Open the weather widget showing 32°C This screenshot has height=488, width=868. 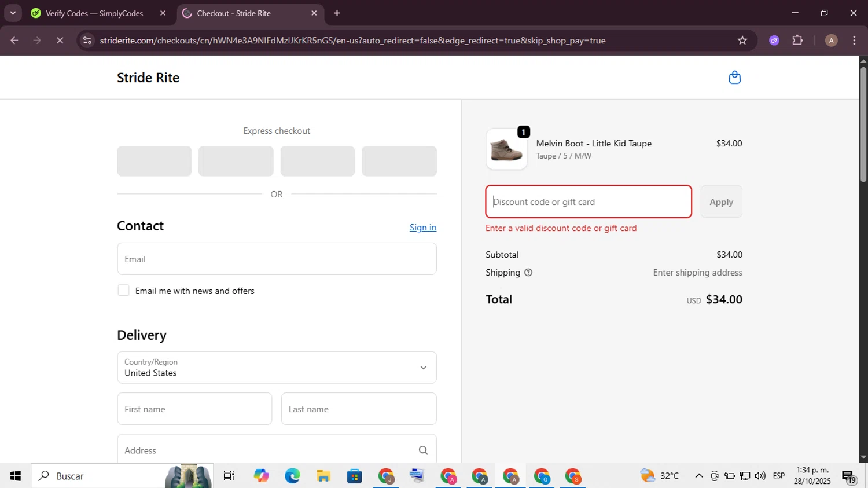[660, 476]
